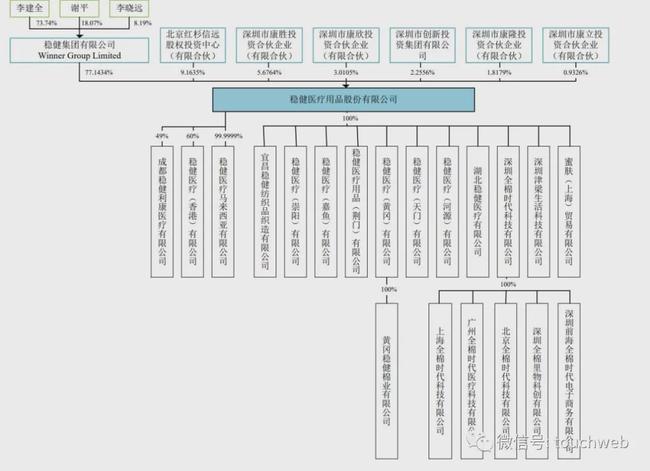Image resolution: width=650 pixels, height=471 pixels.
Task: Click the 深圳市康立投资合伙企业 box
Action: (x=576, y=45)
